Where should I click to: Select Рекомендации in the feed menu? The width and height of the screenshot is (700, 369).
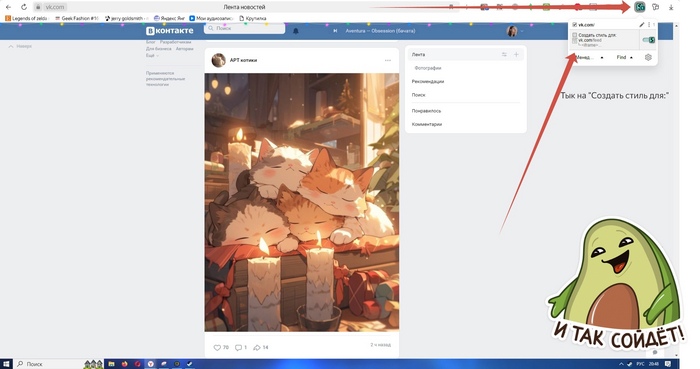(x=428, y=82)
